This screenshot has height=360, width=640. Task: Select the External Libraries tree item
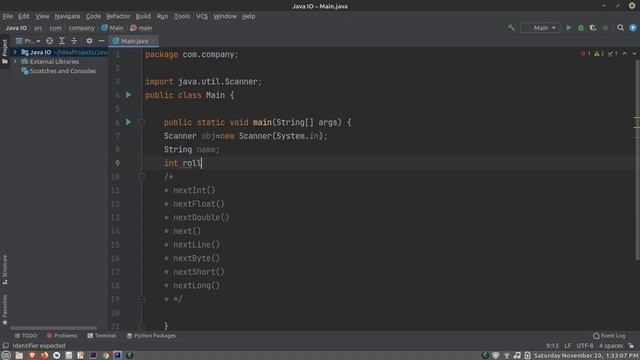coord(50,62)
